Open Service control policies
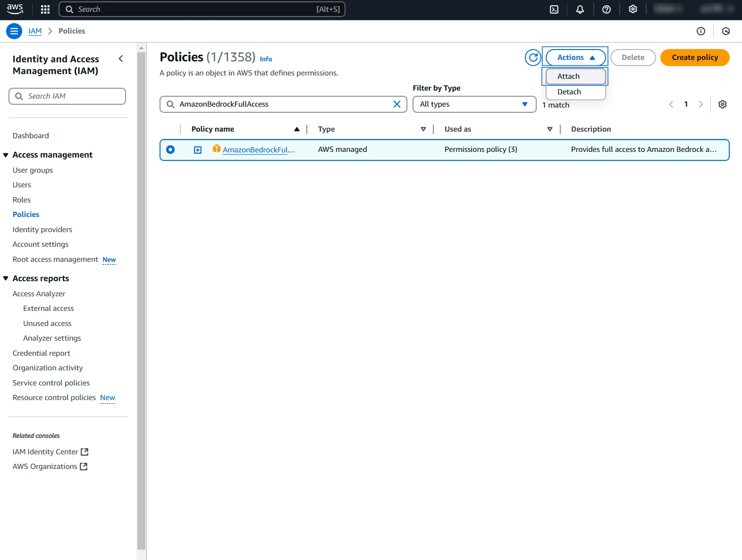The width and height of the screenshot is (742, 560). tap(51, 383)
